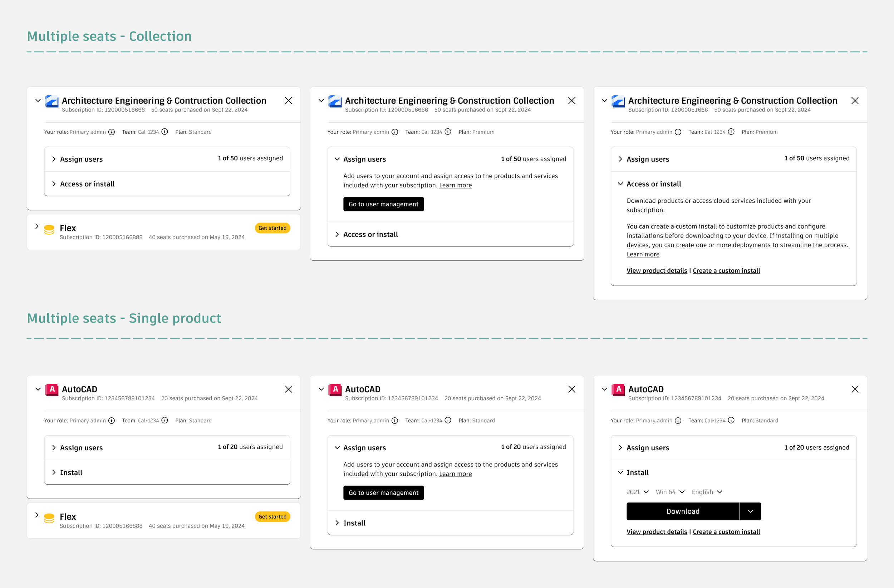
Task: Click the role info icon in the Standard-plan collection card
Action: 112,132
